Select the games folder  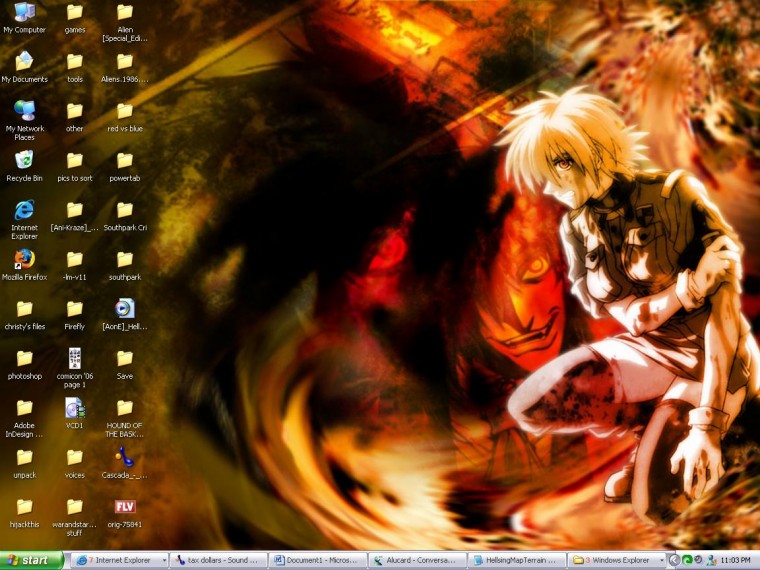[x=75, y=18]
